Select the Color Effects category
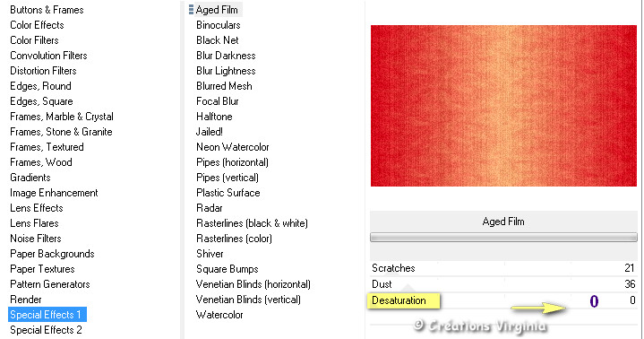The width and height of the screenshot is (644, 339). [x=37, y=25]
